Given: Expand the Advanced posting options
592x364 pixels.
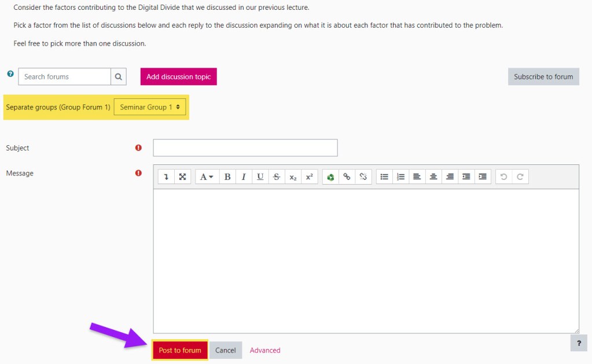Looking at the screenshot, I should coord(264,350).
